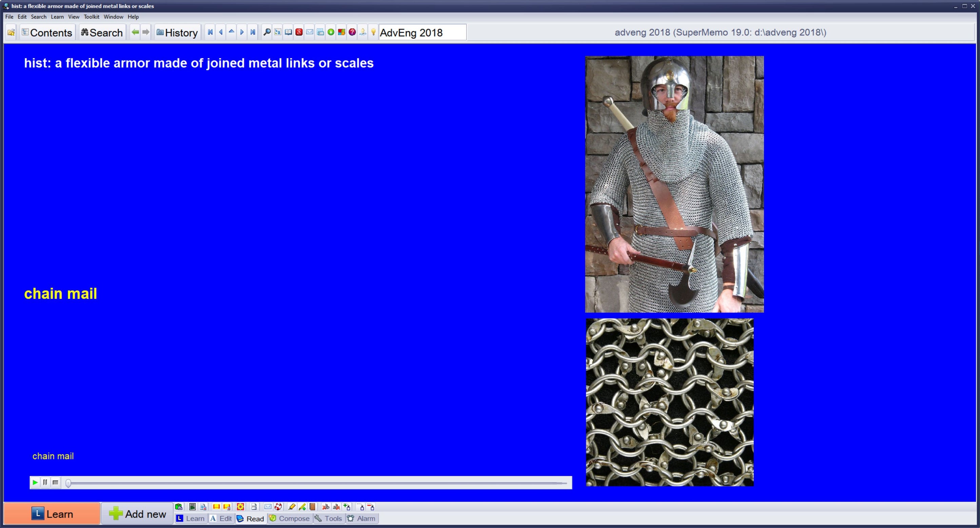
Task: Click the magnifying glass search icon
Action: [x=267, y=32]
